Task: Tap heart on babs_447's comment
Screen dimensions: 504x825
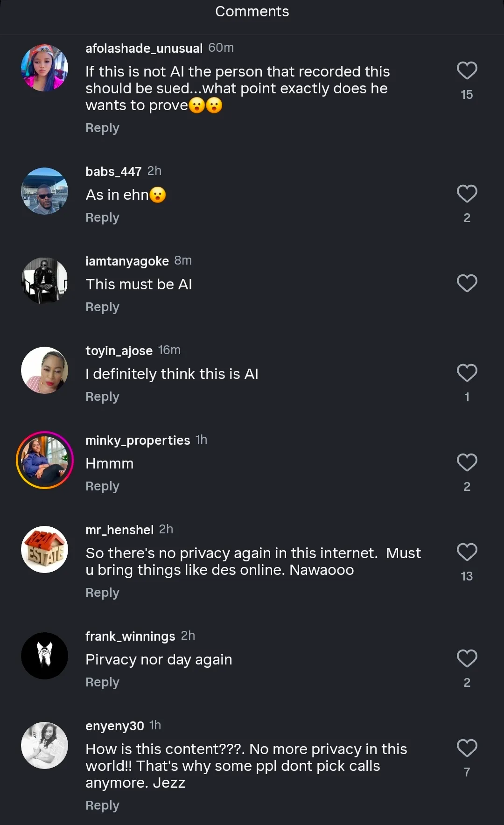Action: tap(467, 194)
